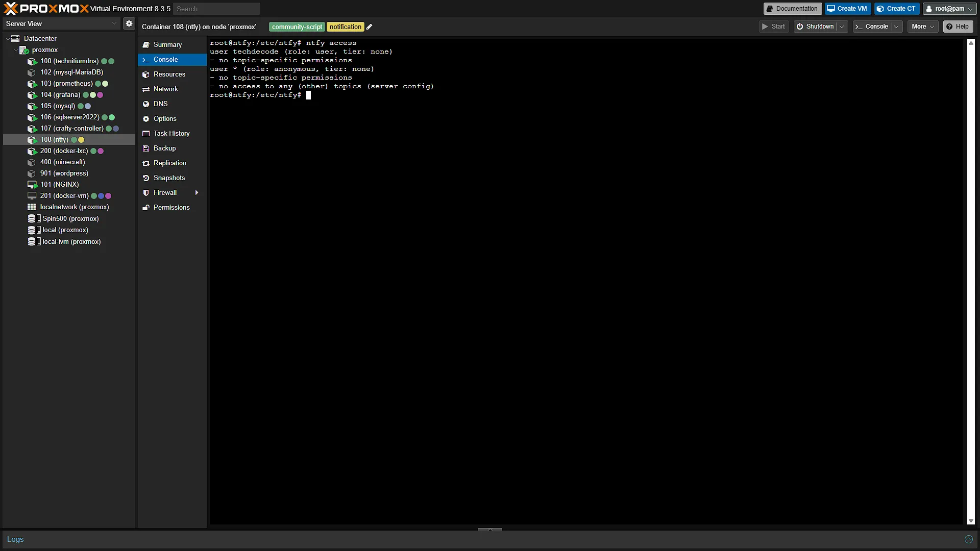Click the Logs panel refresh icon

pos(968,539)
